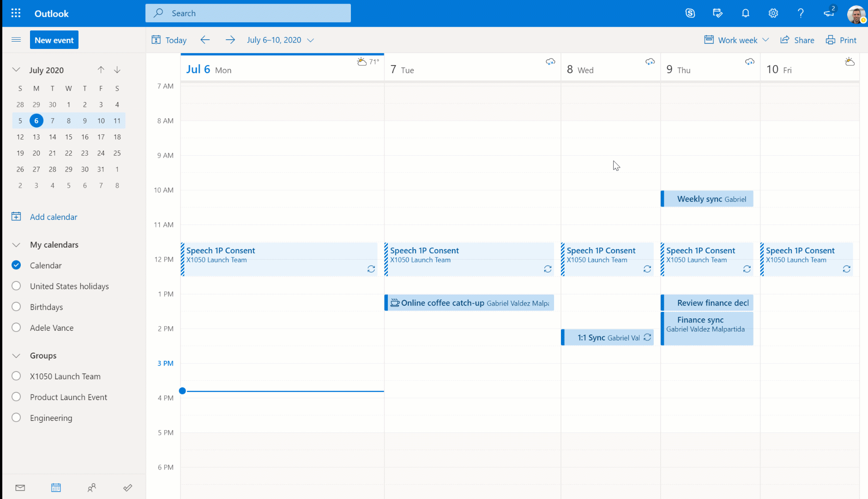Open notifications bell icon
The image size is (868, 499).
pos(746,13)
